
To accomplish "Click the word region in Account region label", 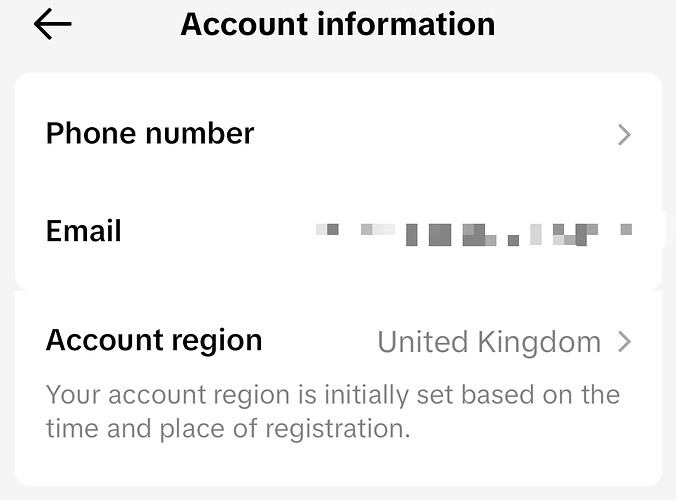I will click(x=212, y=341).
